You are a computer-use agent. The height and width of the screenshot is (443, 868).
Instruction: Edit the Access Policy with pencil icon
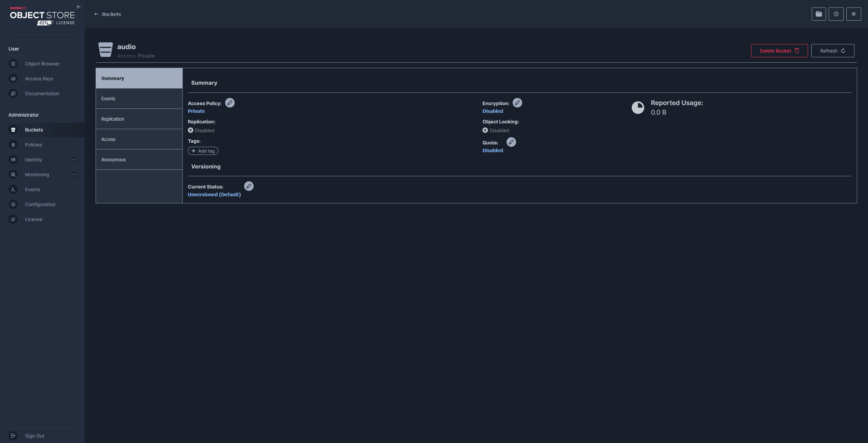230,103
